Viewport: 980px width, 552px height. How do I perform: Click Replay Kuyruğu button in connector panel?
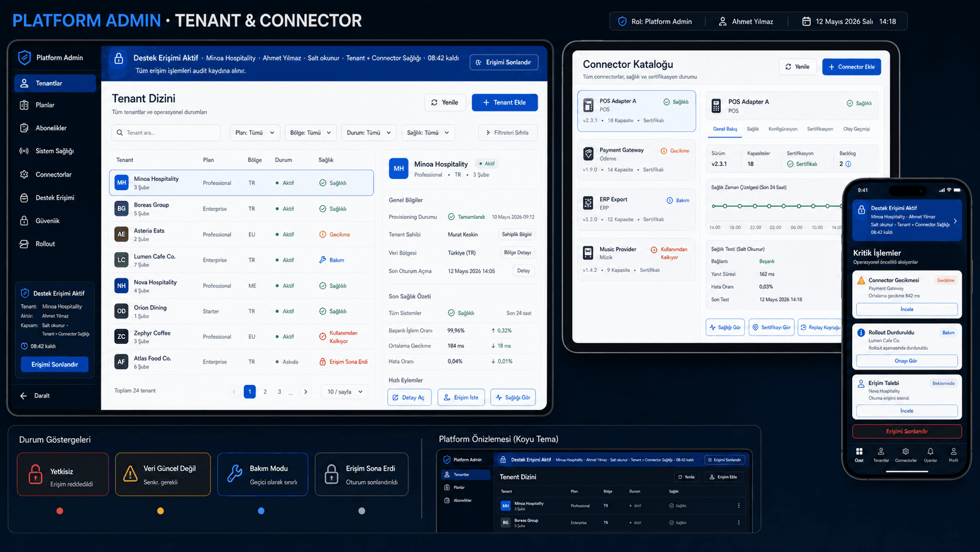tap(820, 327)
